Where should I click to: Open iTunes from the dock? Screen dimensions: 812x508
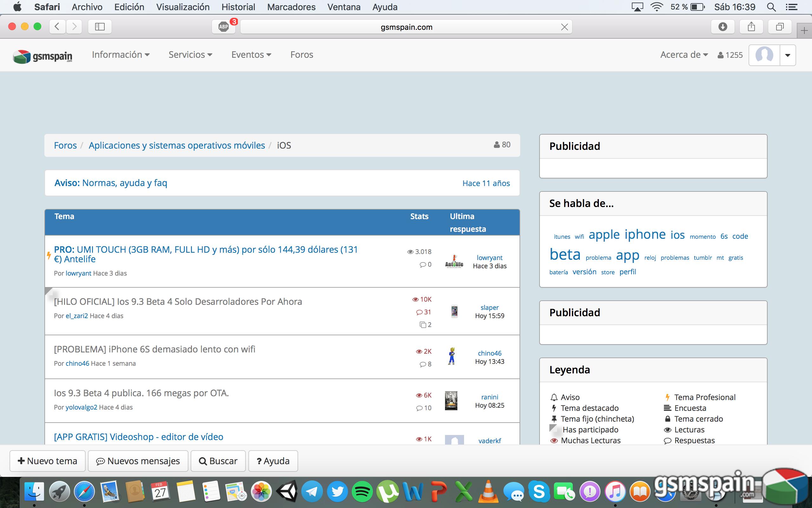(x=615, y=492)
